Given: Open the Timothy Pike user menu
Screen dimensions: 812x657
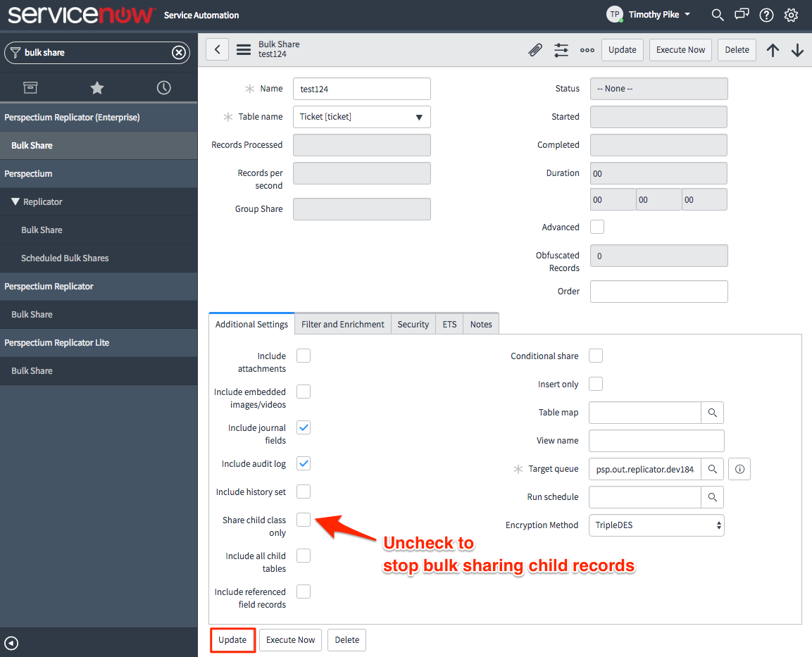Looking at the screenshot, I should pos(659,15).
